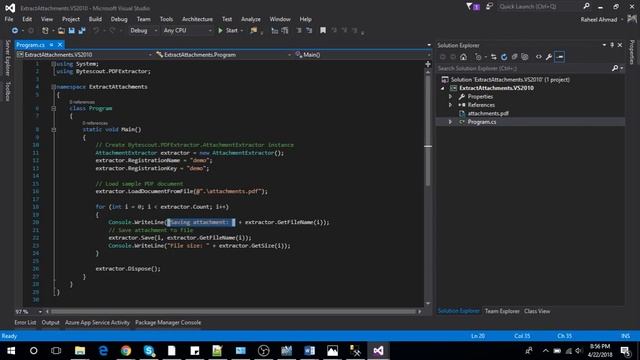Click the Properties wrench icon in Solution Explorer

point(549,57)
